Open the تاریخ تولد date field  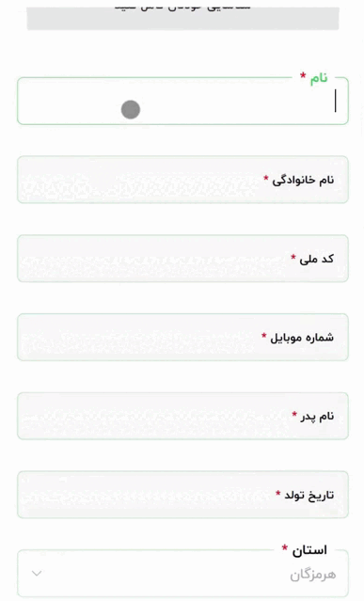[x=182, y=495]
